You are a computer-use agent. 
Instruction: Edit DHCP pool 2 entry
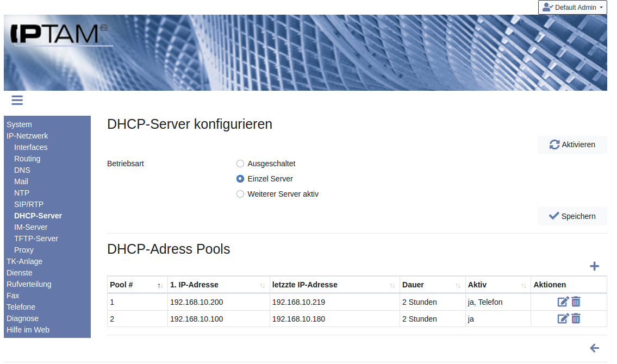563,319
